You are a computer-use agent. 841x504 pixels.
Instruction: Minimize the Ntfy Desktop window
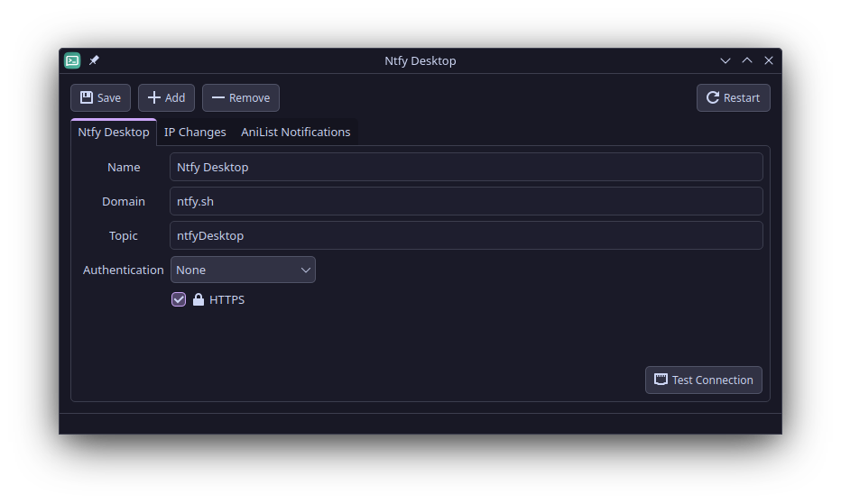coord(725,60)
